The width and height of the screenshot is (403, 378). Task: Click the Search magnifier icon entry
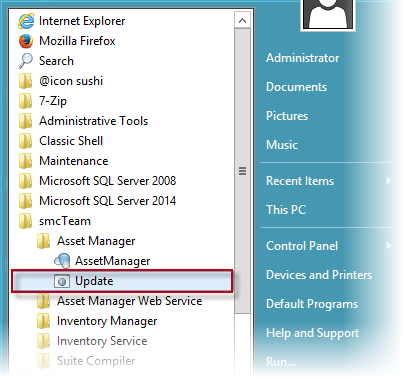coord(26,61)
